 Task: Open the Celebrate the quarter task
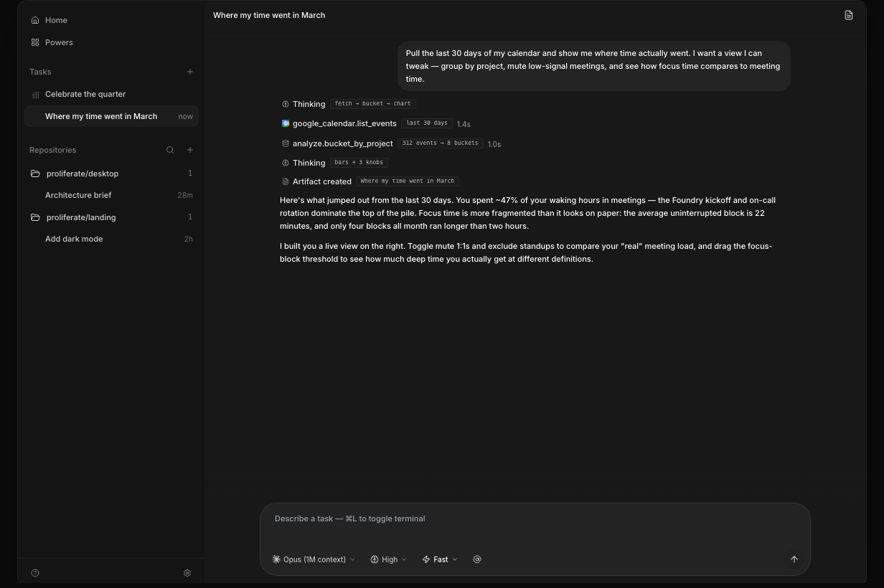pos(85,94)
